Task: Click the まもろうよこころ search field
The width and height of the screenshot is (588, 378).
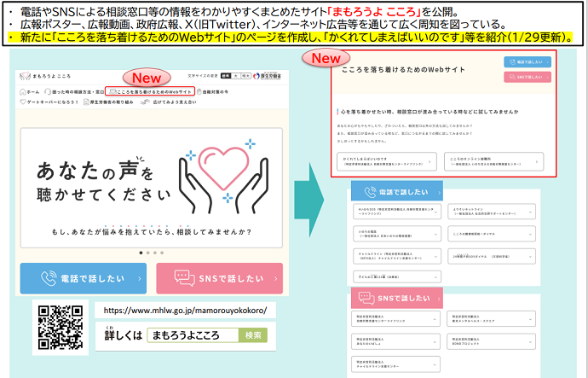Action: [x=193, y=335]
